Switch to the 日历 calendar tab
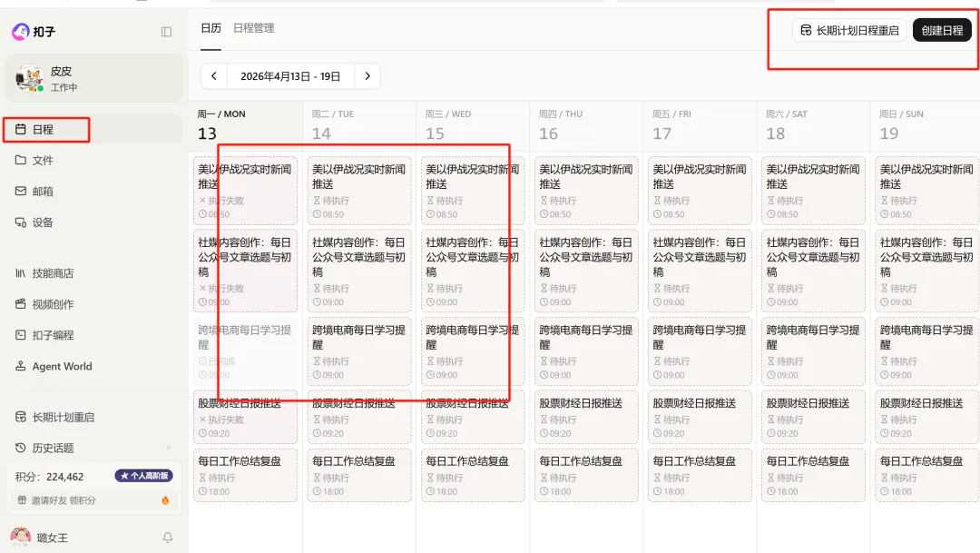Image resolution: width=980 pixels, height=553 pixels. [211, 28]
